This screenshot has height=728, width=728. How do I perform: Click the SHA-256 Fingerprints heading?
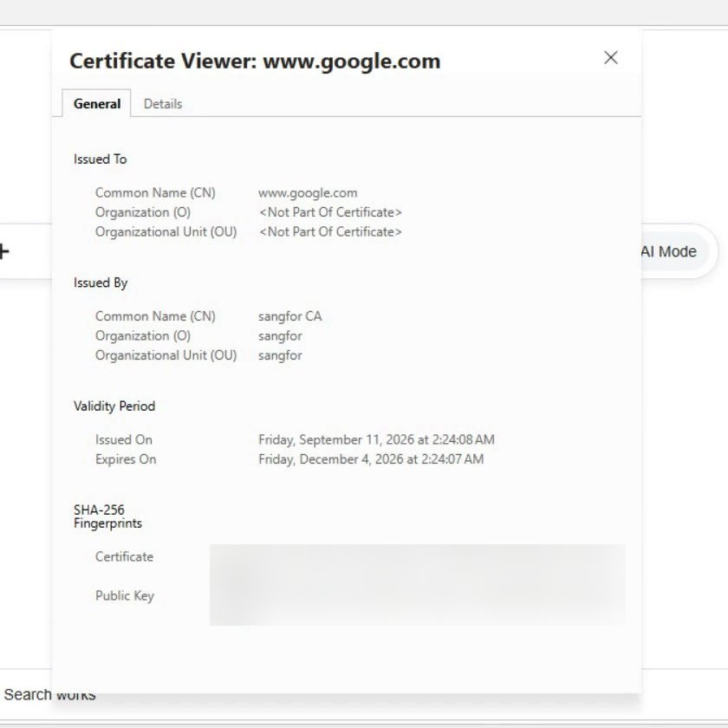tap(107, 517)
